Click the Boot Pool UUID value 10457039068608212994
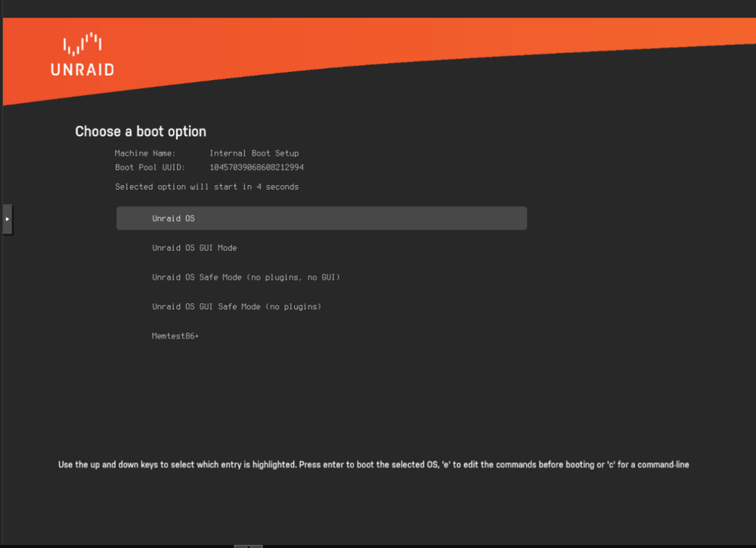 click(x=256, y=167)
